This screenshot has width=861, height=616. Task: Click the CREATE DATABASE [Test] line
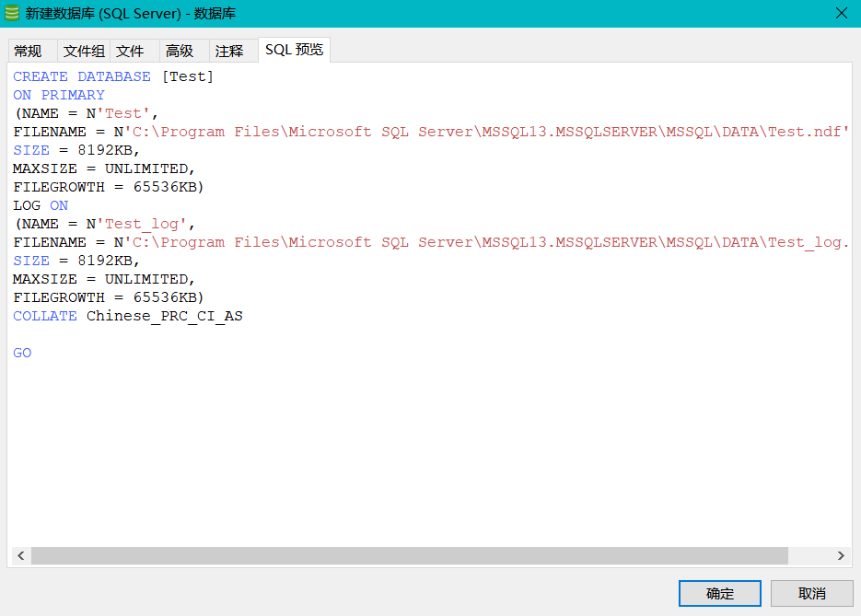[x=113, y=76]
